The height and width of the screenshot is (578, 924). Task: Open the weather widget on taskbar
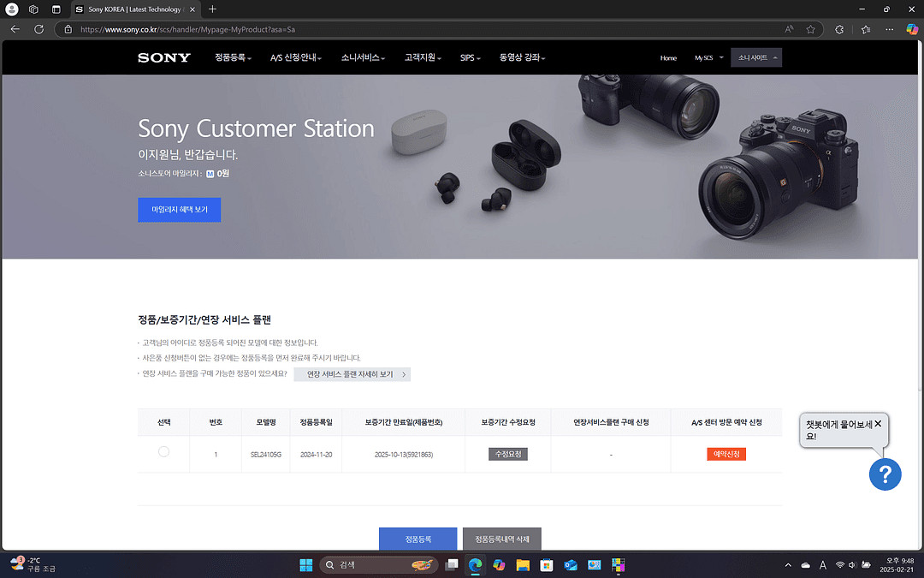click(33, 565)
